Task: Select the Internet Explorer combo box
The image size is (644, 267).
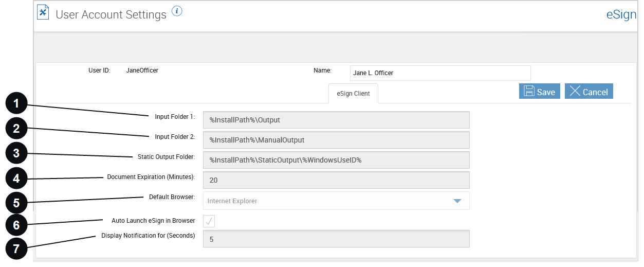Action: (336, 201)
